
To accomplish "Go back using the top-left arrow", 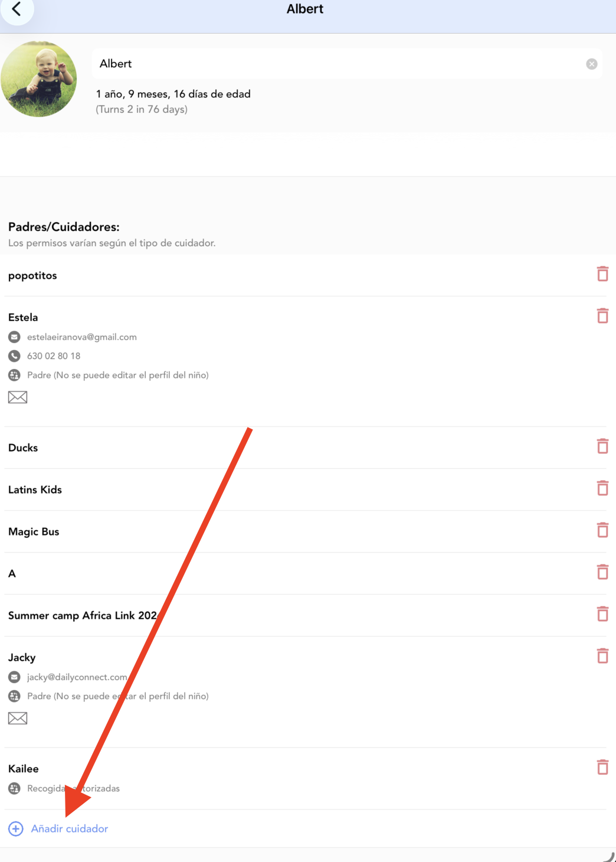I will (x=17, y=9).
